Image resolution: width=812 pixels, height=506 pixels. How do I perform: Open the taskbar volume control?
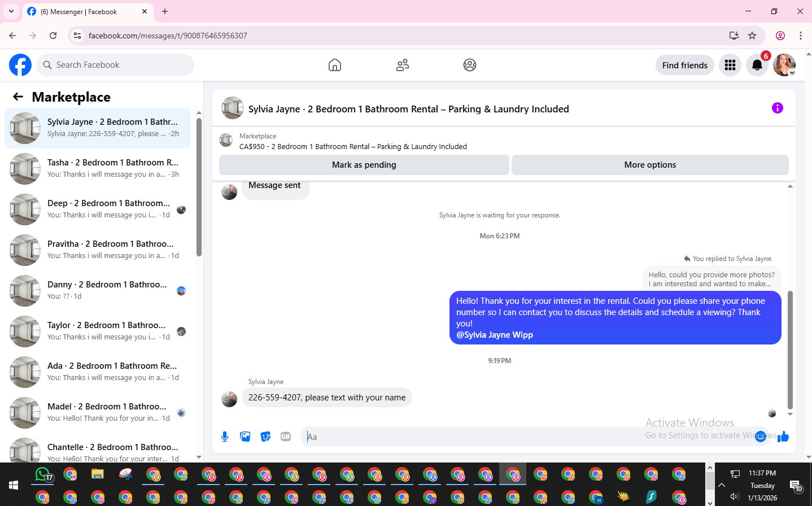click(x=735, y=497)
